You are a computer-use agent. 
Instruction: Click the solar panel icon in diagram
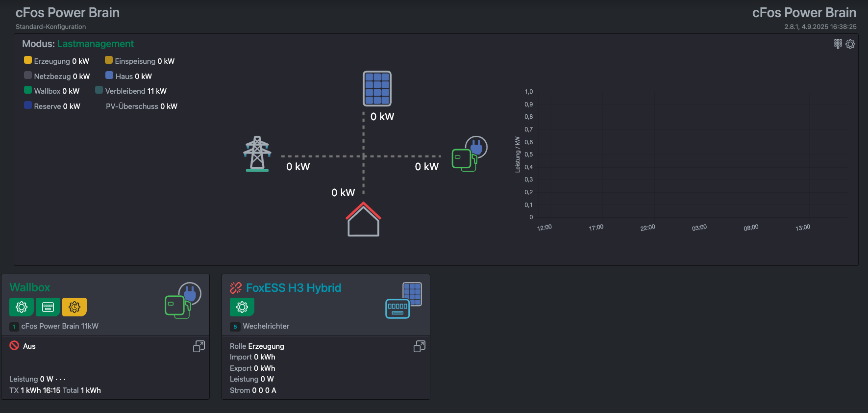(x=377, y=88)
